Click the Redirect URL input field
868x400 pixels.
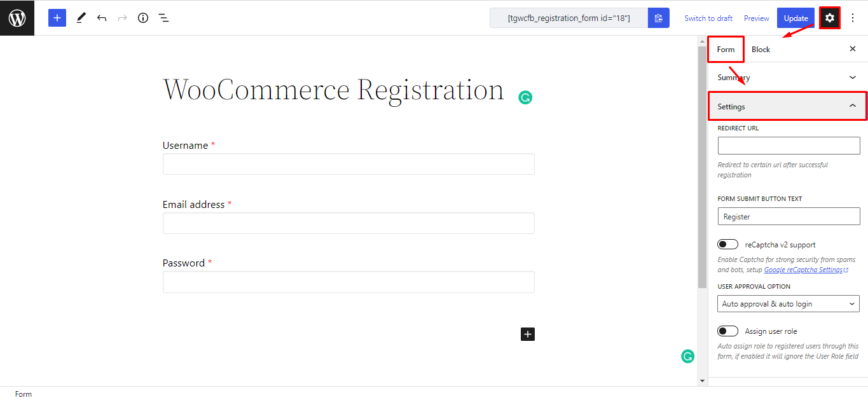[x=789, y=146]
